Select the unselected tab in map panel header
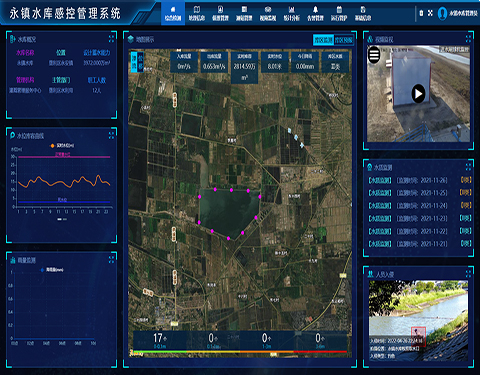Viewport: 480px width, 375px height. tap(343, 40)
